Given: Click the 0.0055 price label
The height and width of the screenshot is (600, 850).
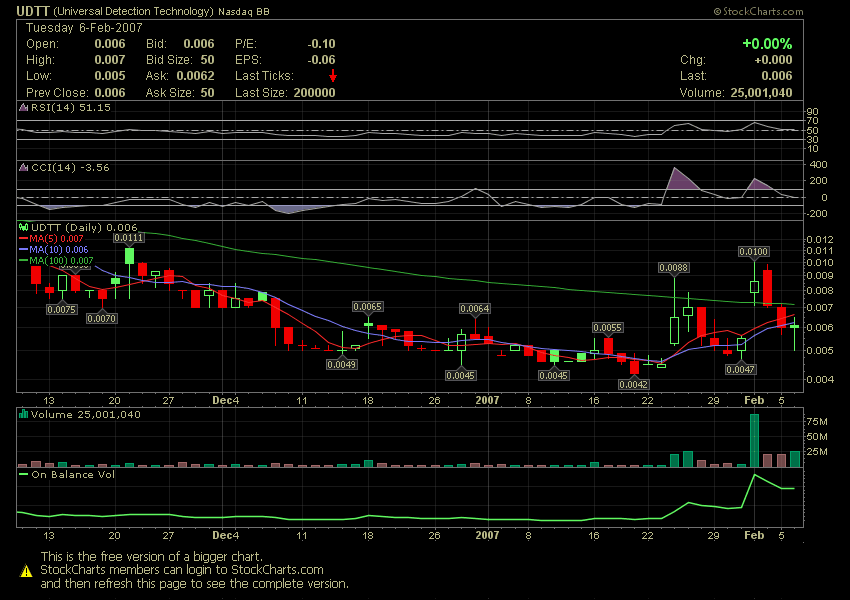Looking at the screenshot, I should 607,327.
